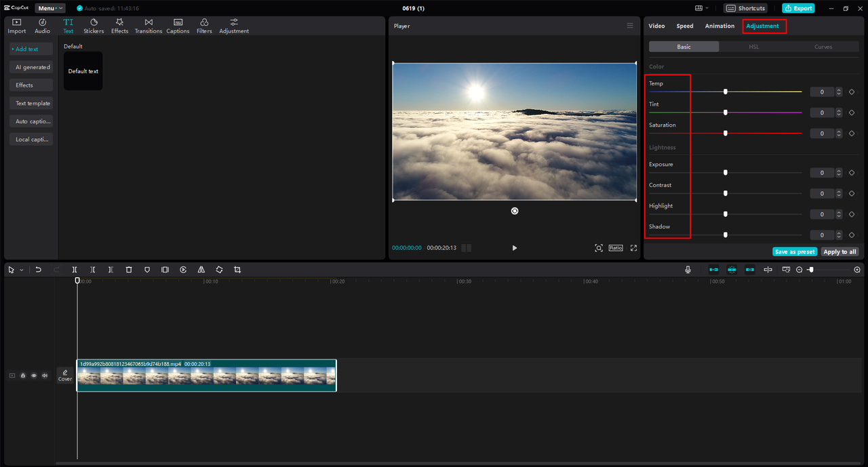Viewport: 868px width, 467px height.
Task: Toggle Temp keyframe diamond
Action: [x=852, y=92]
